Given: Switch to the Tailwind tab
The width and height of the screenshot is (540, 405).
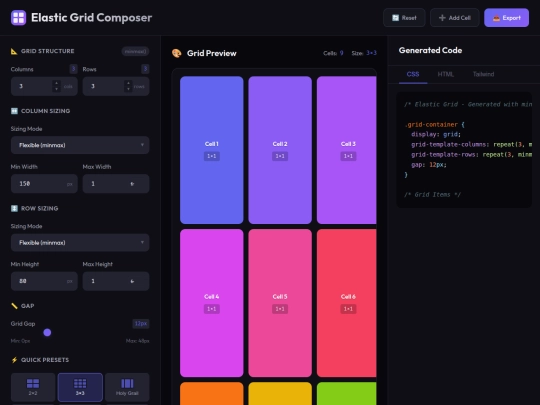Looking at the screenshot, I should pyautogui.click(x=483, y=74).
